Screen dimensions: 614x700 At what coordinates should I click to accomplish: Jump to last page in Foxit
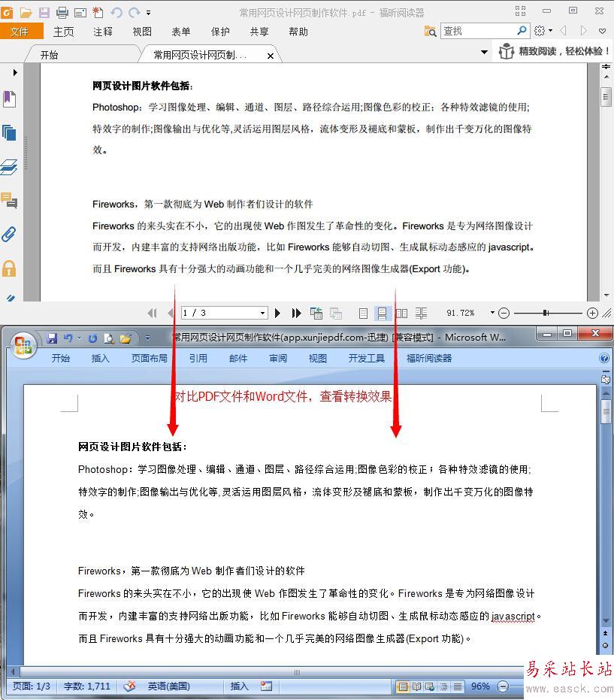[296, 313]
